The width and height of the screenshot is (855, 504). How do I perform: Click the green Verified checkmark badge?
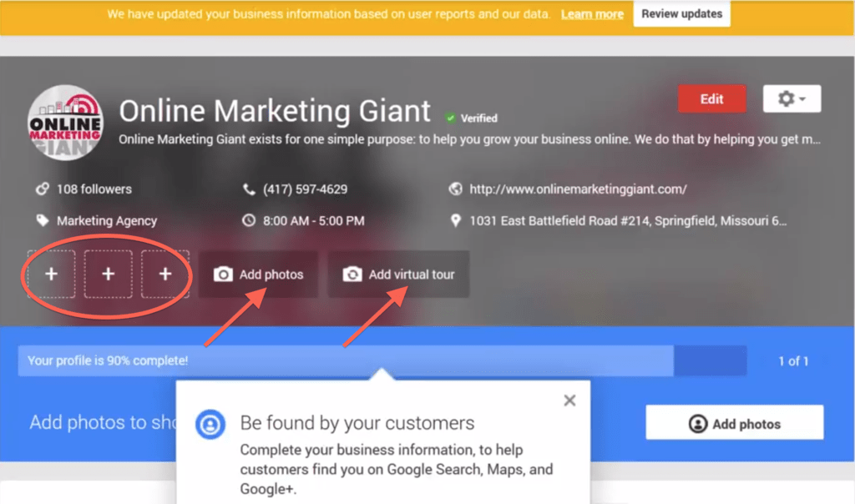(450, 118)
